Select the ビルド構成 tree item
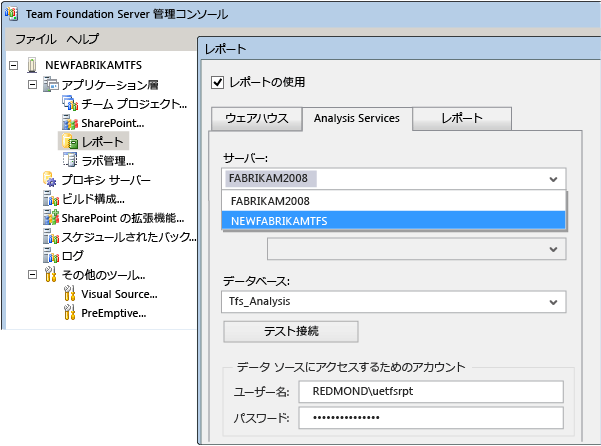The height and width of the screenshot is (446, 601). (93, 199)
